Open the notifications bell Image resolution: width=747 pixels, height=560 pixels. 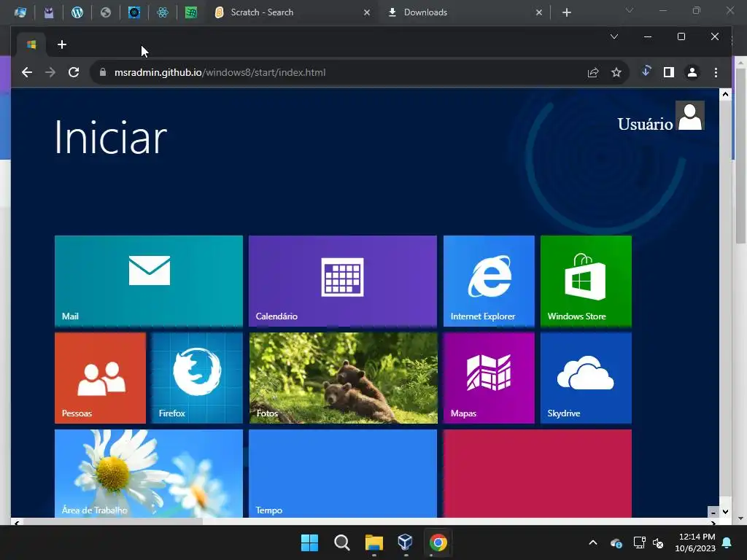click(727, 542)
